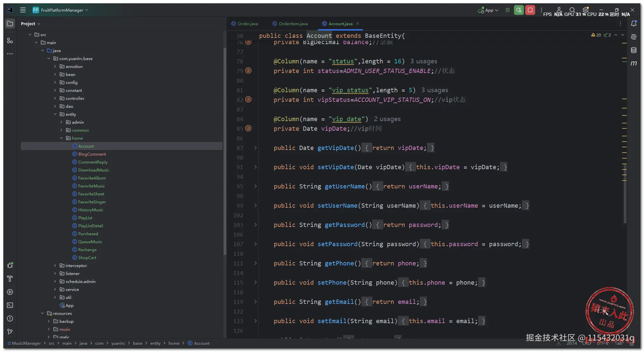644x352 pixels.
Task: Expand the interceptor package
Action: (55, 265)
